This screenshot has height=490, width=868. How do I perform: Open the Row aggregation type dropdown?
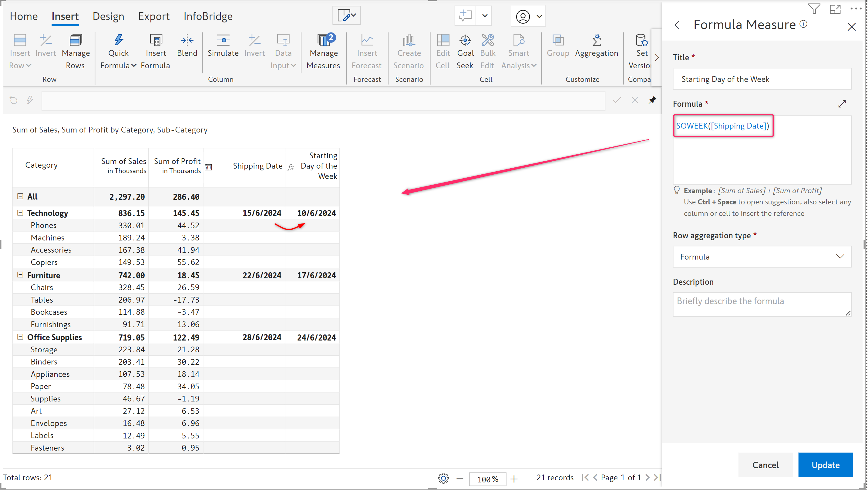point(762,257)
